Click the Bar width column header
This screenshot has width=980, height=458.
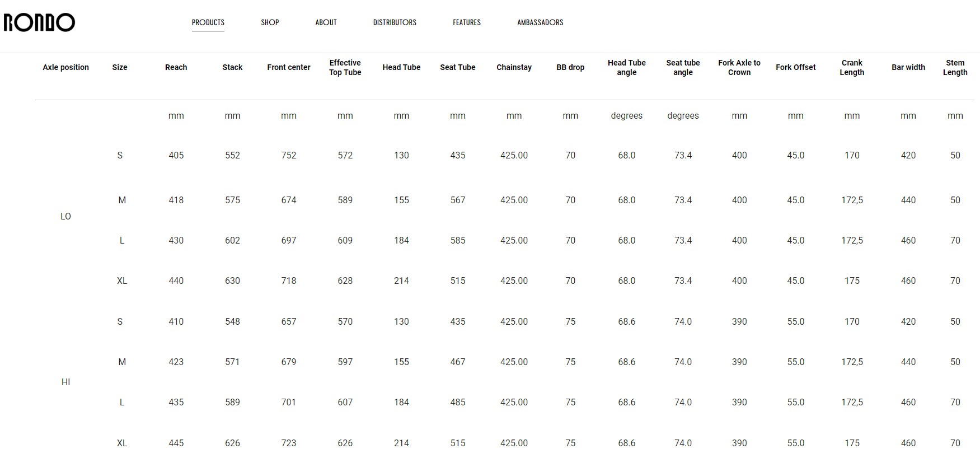(x=908, y=67)
